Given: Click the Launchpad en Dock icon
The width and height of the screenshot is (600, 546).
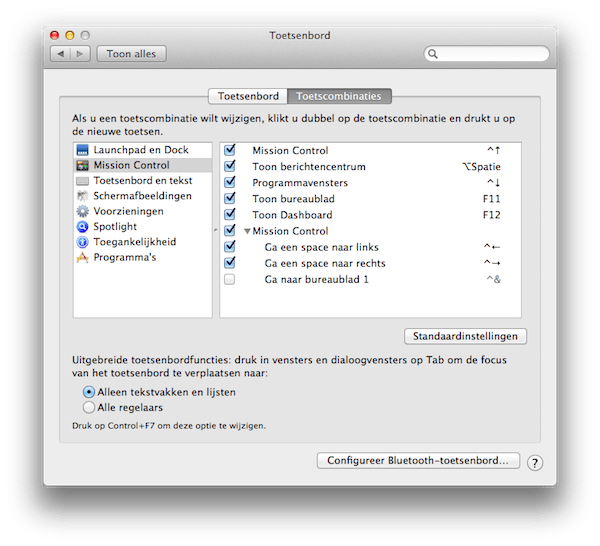Looking at the screenshot, I should tap(82, 150).
